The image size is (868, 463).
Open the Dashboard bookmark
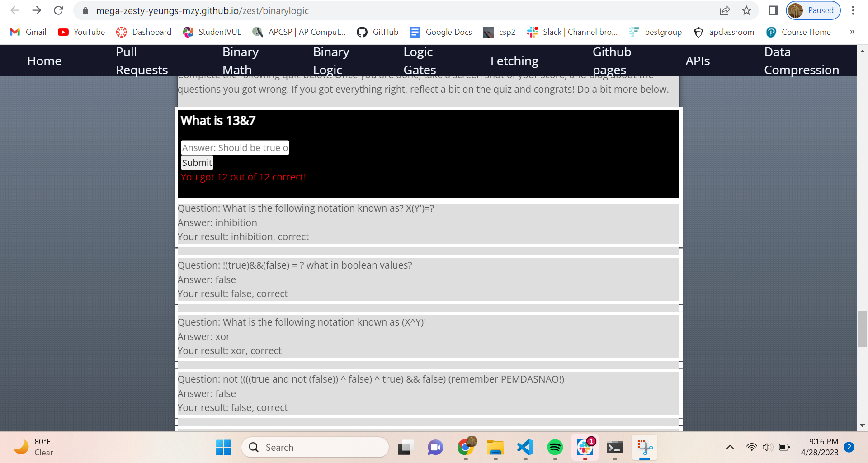(144, 32)
